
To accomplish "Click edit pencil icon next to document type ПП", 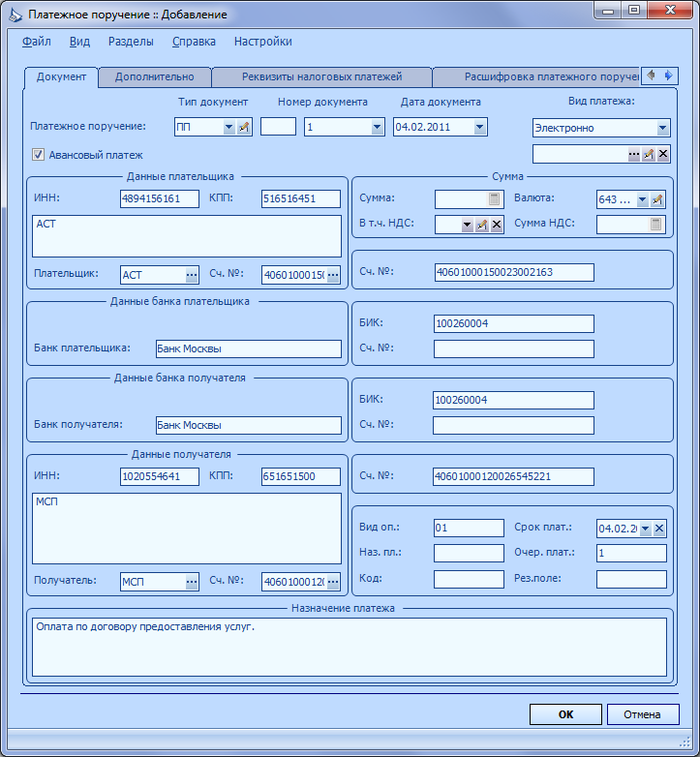I will pyautogui.click(x=244, y=128).
